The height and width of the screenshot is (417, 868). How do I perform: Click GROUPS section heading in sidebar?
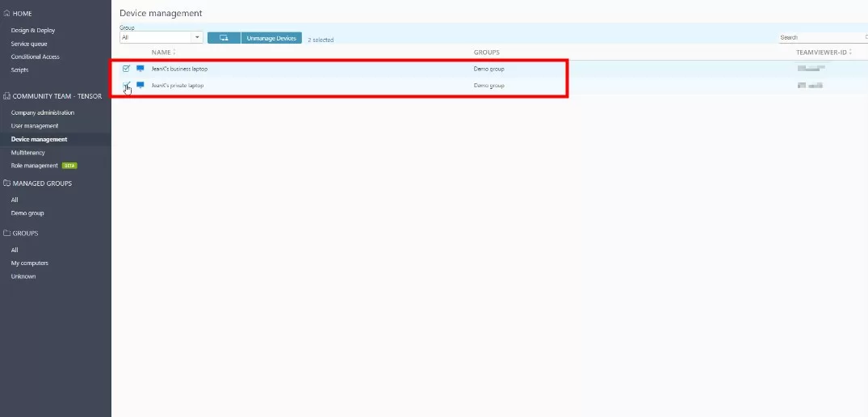pos(26,233)
